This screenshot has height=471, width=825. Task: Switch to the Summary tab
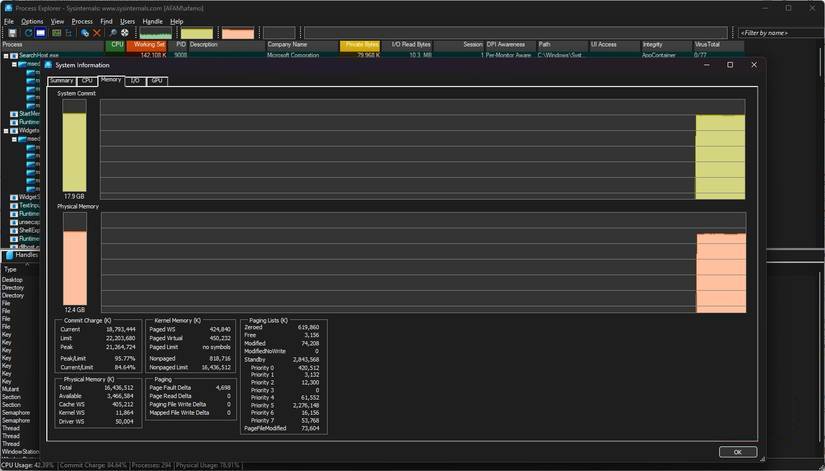(61, 80)
